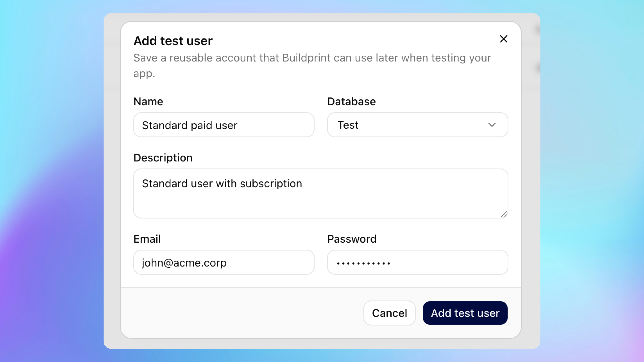Click the Description field label
Viewport: 644px width, 362px height.
[x=163, y=158]
